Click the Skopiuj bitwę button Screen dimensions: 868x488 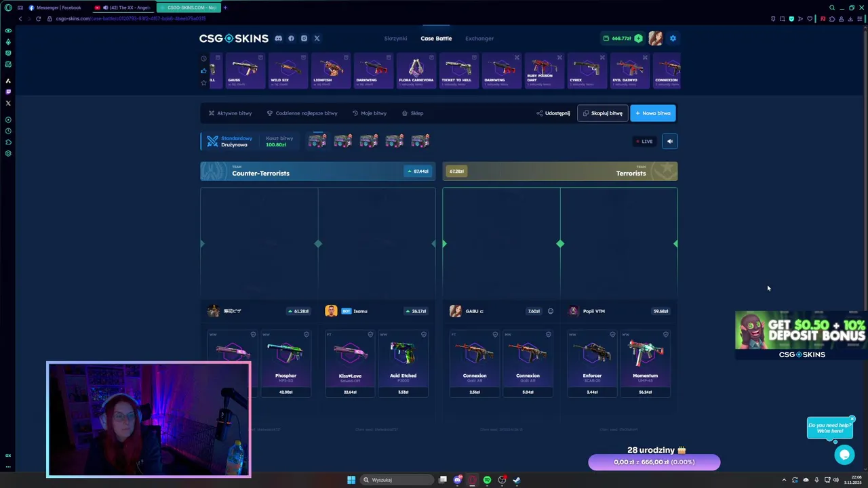[x=602, y=113]
